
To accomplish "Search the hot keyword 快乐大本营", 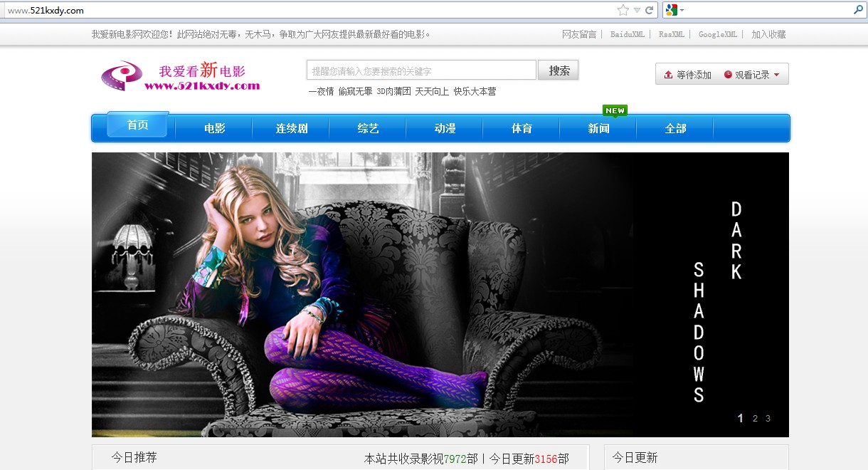I will 475,91.
